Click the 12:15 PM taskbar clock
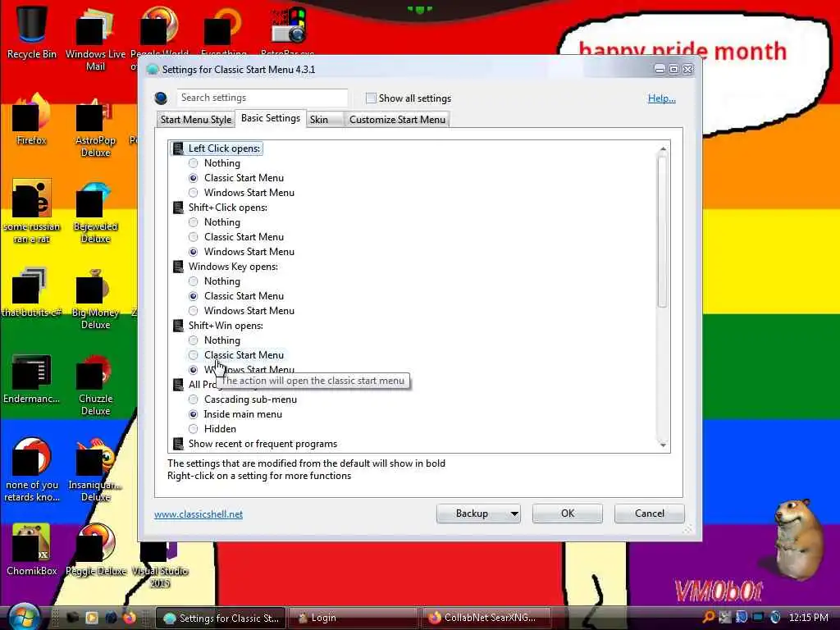This screenshot has width=840, height=630. pyautogui.click(x=808, y=618)
